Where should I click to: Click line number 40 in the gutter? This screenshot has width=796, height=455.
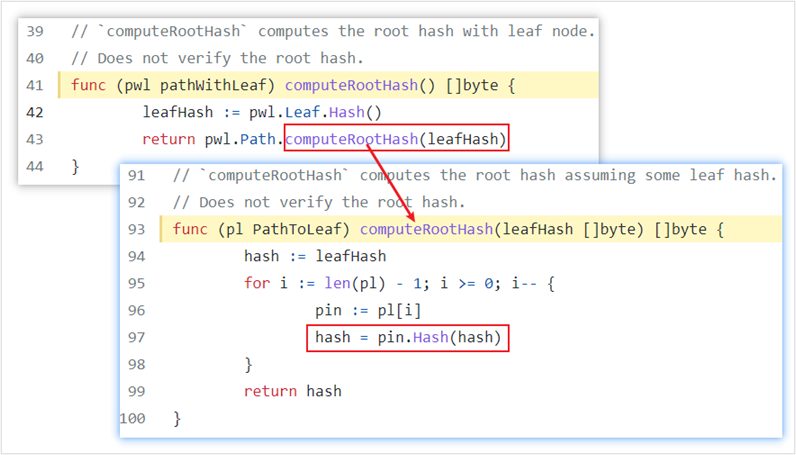pyautogui.click(x=35, y=58)
